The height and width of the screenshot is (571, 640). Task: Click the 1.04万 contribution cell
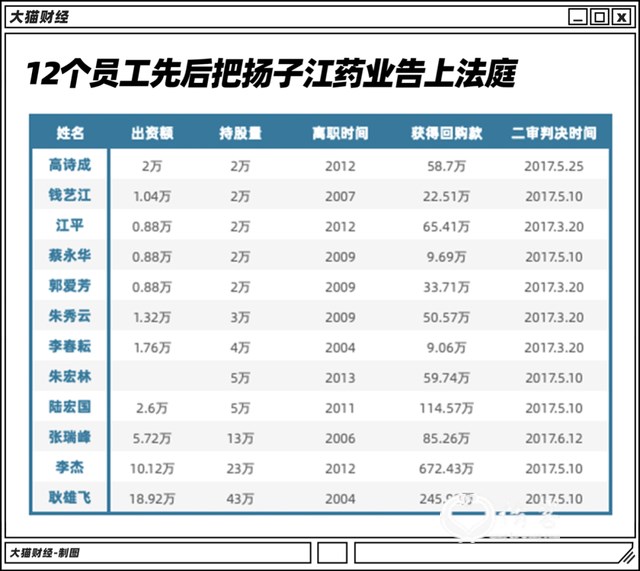(152, 197)
